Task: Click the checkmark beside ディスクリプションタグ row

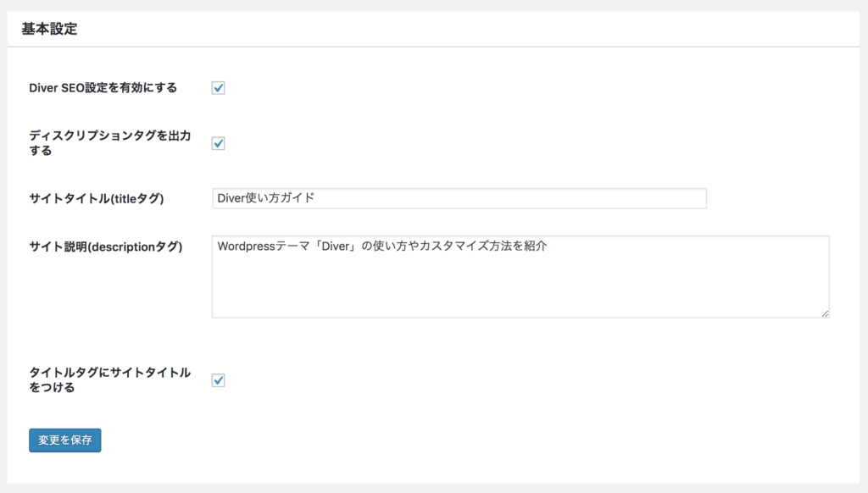Action: (218, 143)
